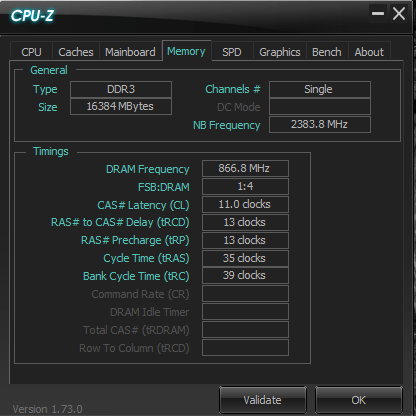Click the Type label
Viewport: 416px width, 416px height.
click(x=45, y=90)
